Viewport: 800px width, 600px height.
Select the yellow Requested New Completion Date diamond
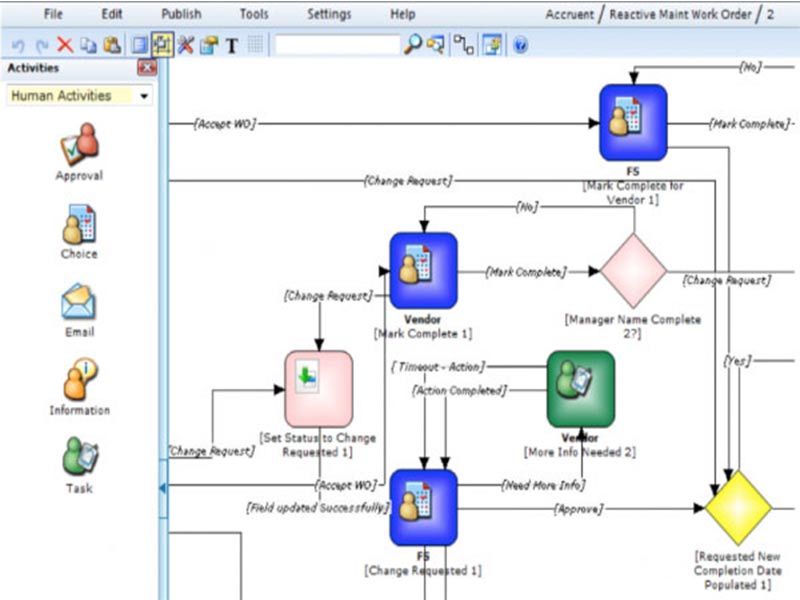738,508
